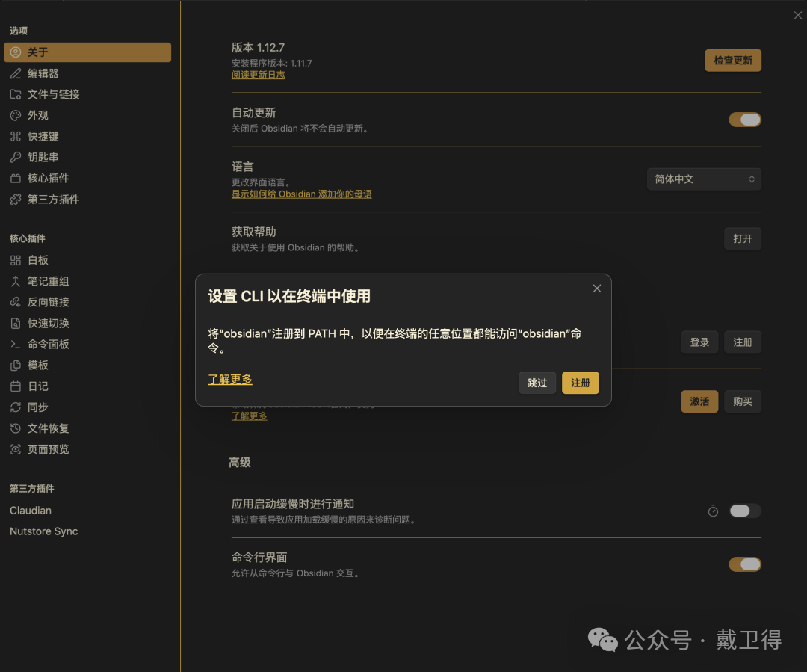Click 打开 button for 获取帮助
Viewport: 807px width, 672px height.
pyautogui.click(x=743, y=238)
